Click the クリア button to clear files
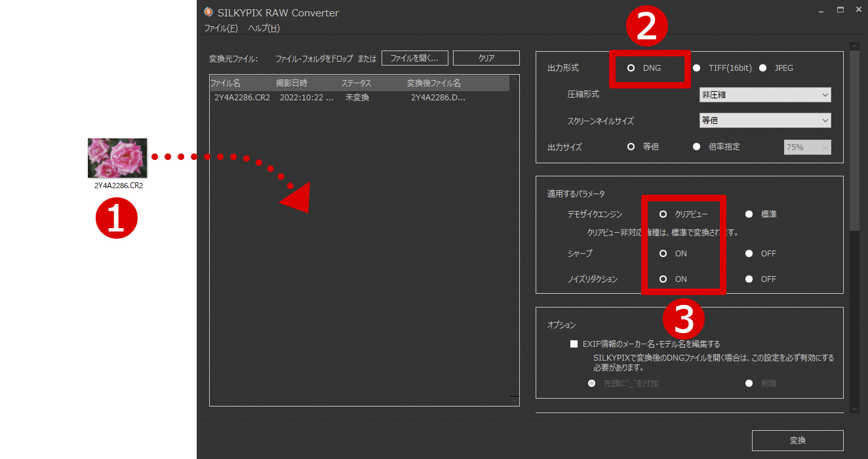Image resolution: width=868 pixels, height=459 pixels. pos(485,58)
